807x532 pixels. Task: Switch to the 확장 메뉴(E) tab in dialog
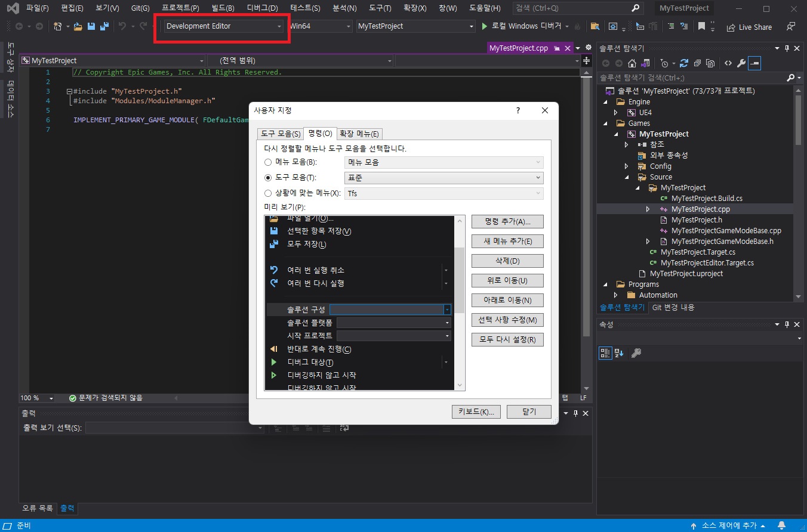coord(359,134)
